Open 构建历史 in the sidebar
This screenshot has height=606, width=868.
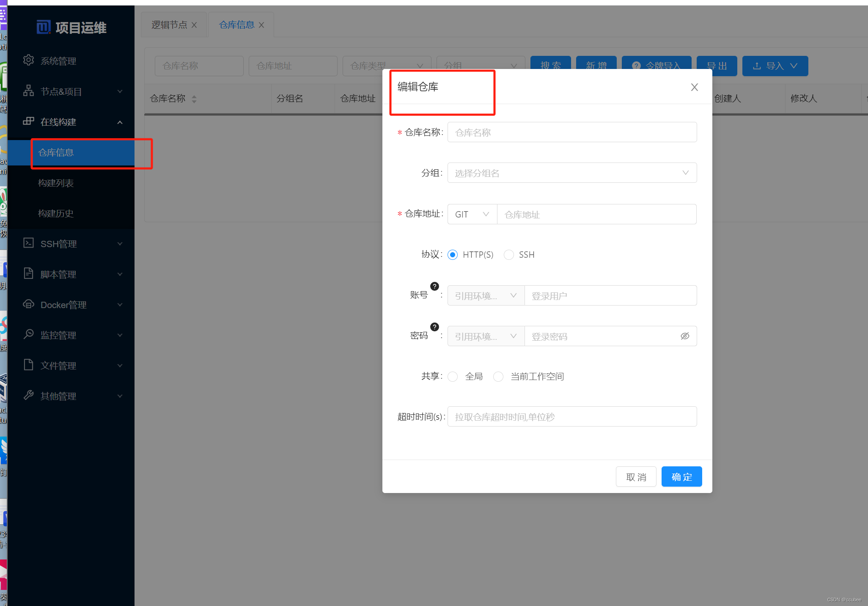point(71,213)
